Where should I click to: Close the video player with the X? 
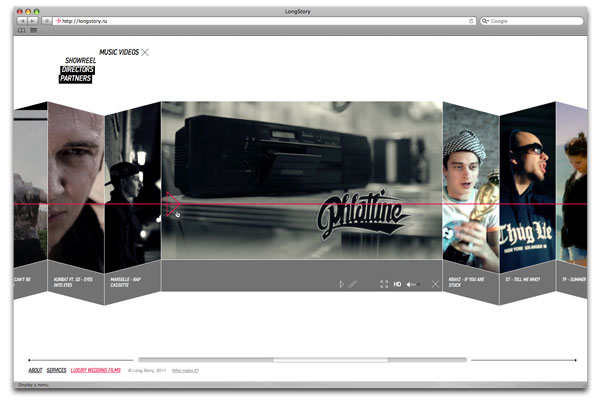coord(435,284)
